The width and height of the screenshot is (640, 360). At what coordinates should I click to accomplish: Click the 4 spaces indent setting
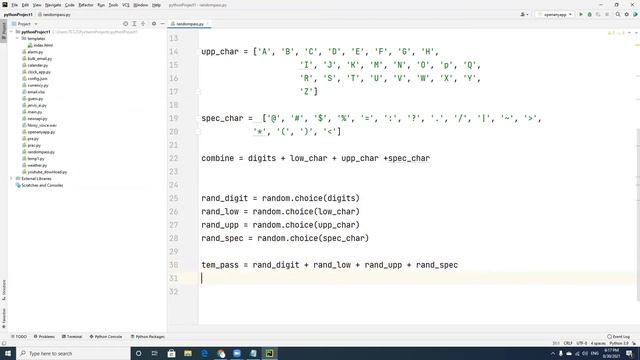598,343
